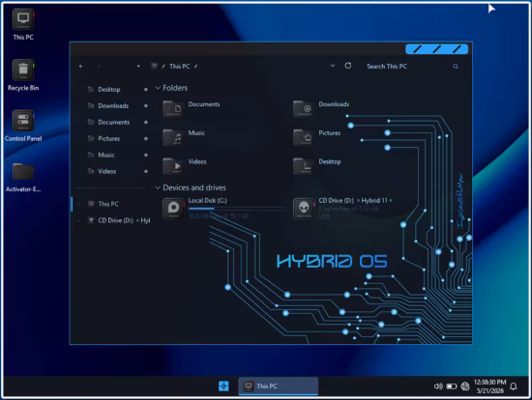532x400 pixels.
Task: Select Desktop in the quick access sidebar
Action: (x=109, y=90)
